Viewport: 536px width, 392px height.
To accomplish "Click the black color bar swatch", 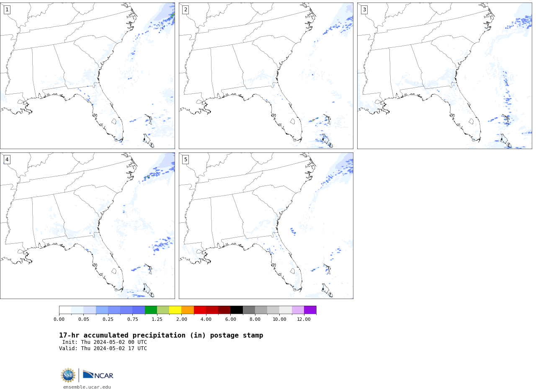I will pyautogui.click(x=237, y=310).
